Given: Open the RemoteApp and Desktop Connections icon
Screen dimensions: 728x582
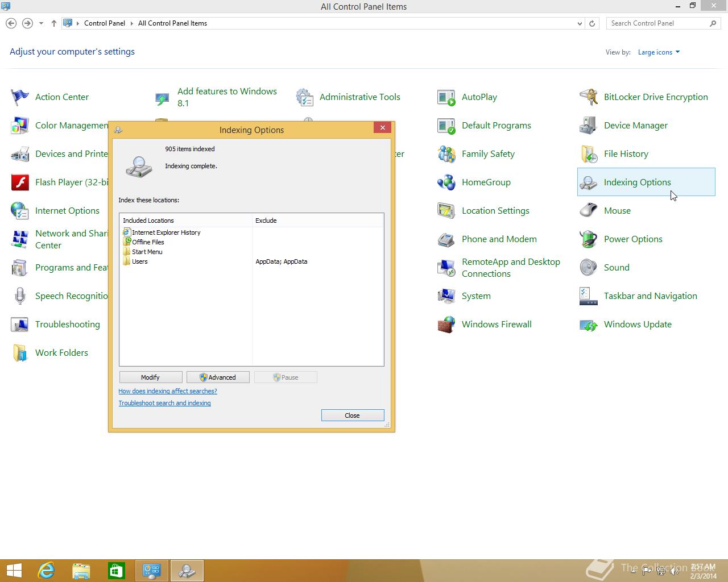Looking at the screenshot, I should (446, 268).
